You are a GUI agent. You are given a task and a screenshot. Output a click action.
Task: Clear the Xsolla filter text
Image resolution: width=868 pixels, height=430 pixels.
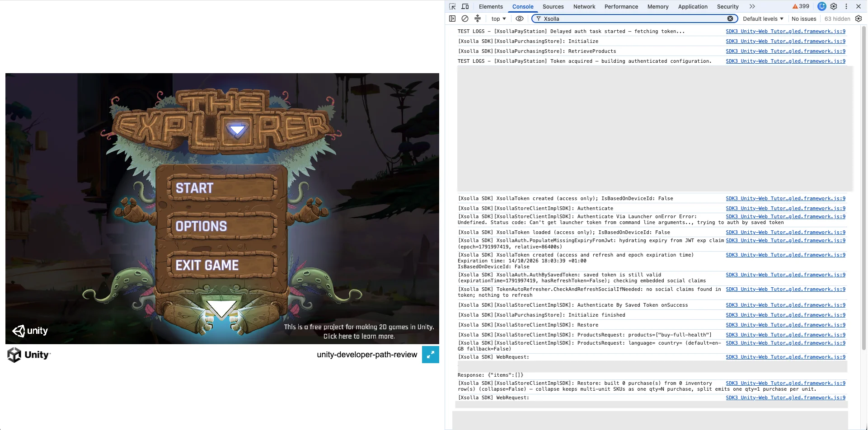click(x=730, y=19)
